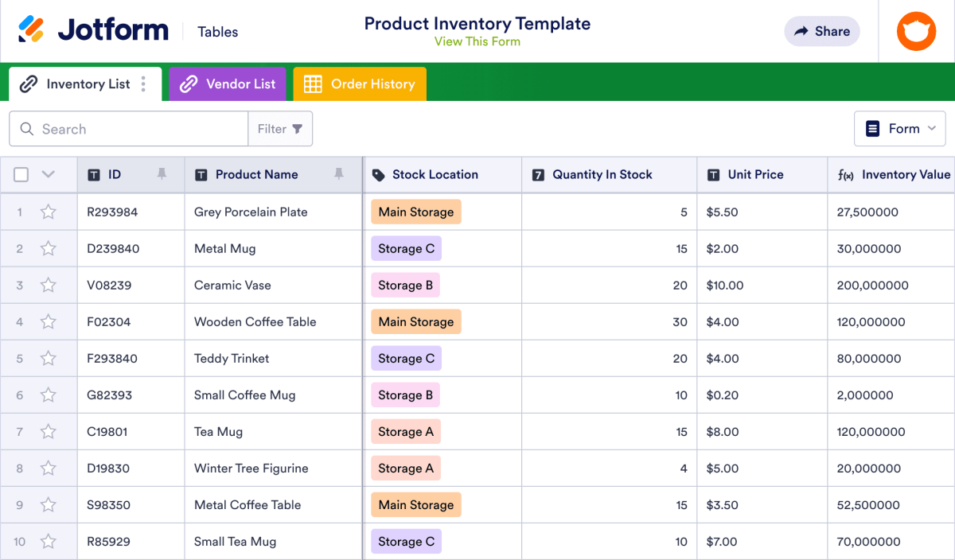Viewport: 955px width, 560px height.
Task: Click the orange Main Storage tag in row 1
Action: coord(415,212)
